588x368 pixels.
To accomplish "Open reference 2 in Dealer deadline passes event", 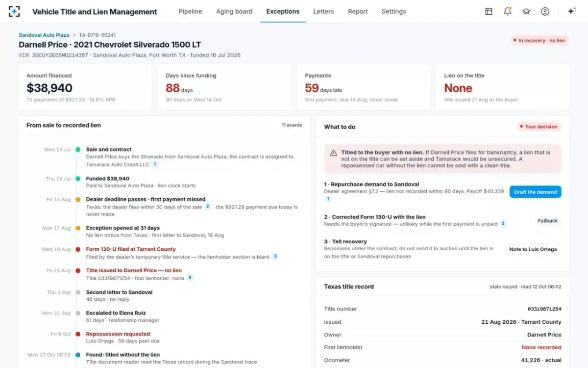I will click(208, 207).
